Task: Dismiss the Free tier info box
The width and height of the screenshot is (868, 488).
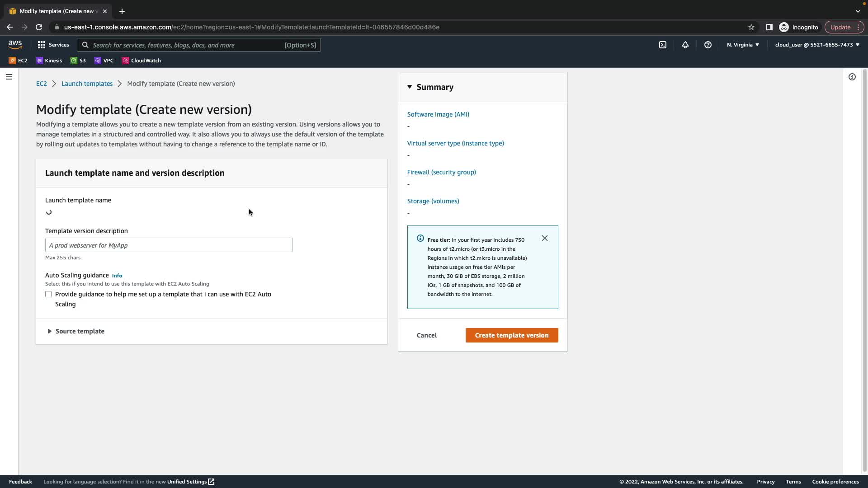Action: [544, 238]
